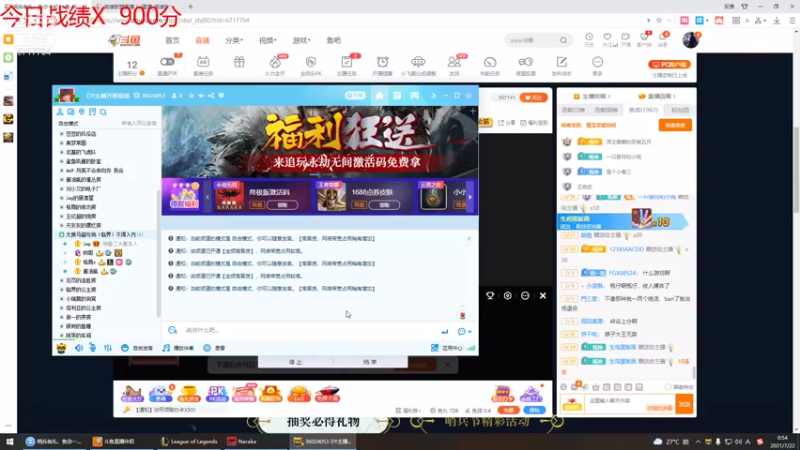Expand the 视频 dropdown in site header
Screen dimensions: 800x450
pos(267,40)
